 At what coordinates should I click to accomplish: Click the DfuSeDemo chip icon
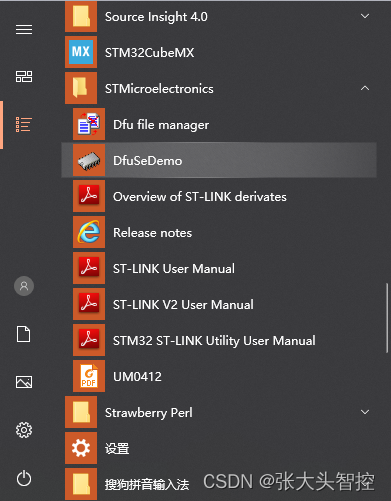pyautogui.click(x=89, y=160)
